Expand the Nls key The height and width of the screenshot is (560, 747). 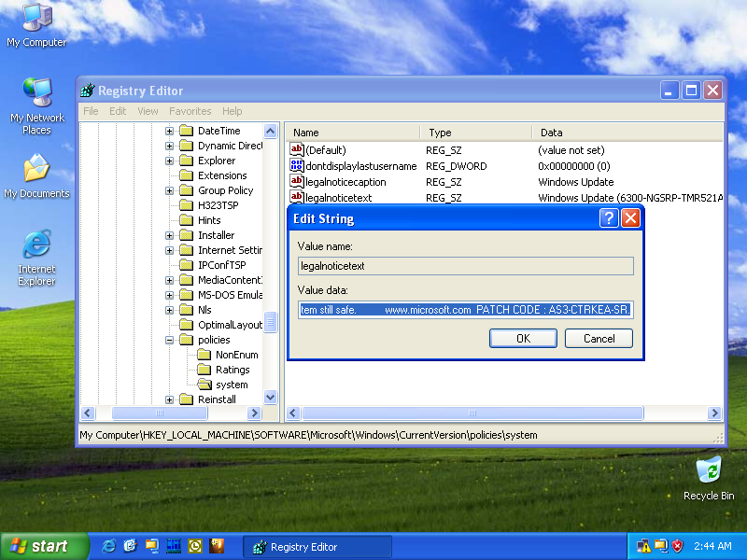169,310
